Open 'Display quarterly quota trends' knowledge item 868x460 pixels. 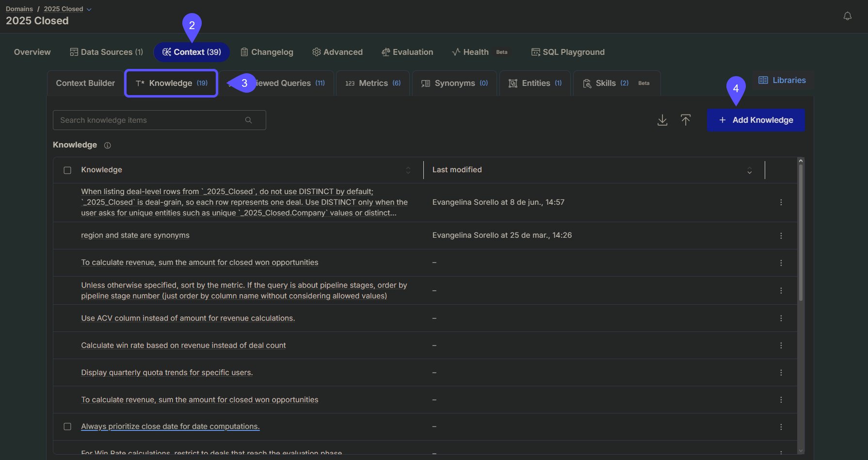coord(167,372)
